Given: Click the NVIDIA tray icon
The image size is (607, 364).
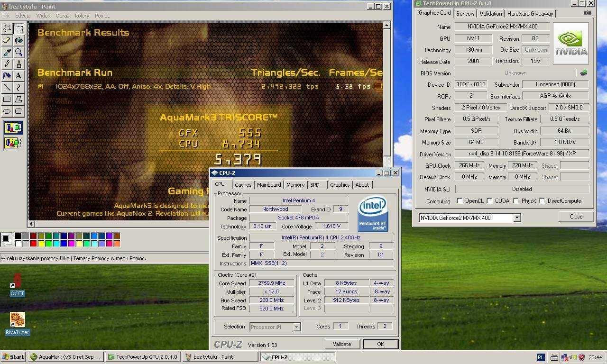Looking at the screenshot, I should (573, 357).
